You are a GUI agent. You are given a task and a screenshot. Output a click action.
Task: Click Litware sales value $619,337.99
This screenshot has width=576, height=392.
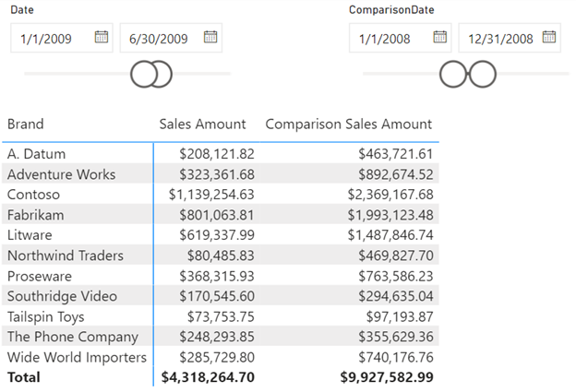tap(217, 235)
